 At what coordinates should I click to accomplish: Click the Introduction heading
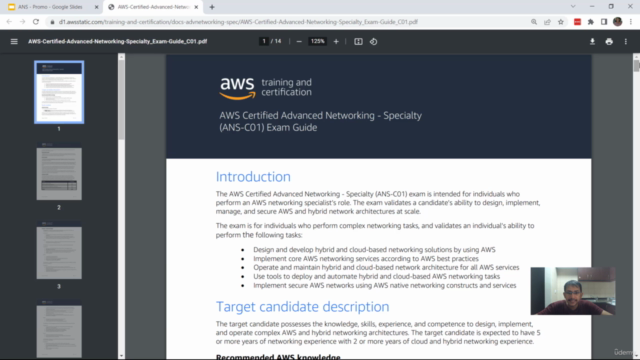click(253, 177)
